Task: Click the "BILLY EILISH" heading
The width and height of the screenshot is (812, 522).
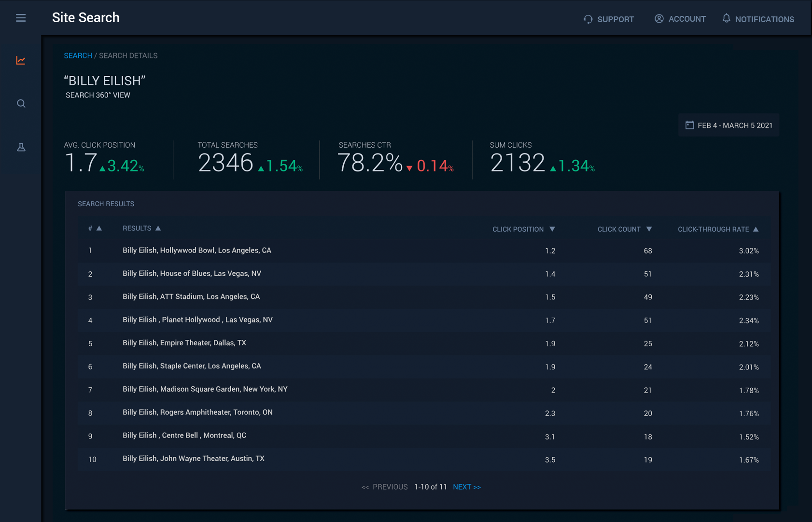Action: click(x=105, y=81)
